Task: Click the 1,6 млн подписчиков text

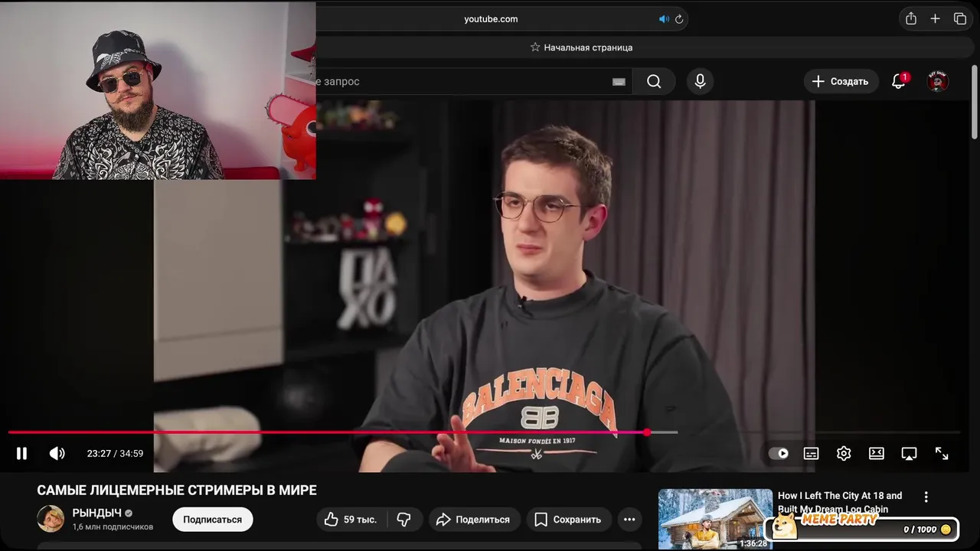Action: coord(113,527)
